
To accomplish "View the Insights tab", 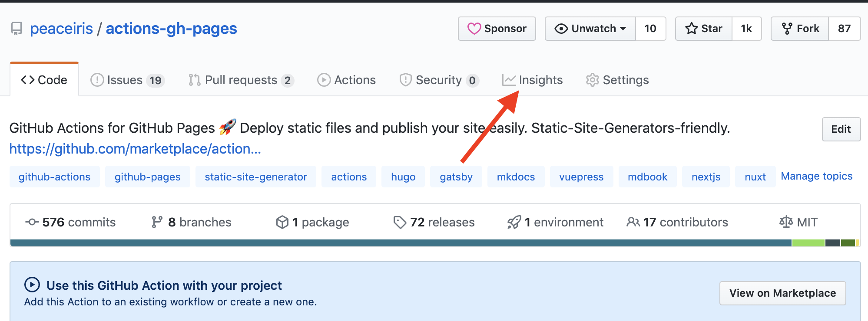I will coord(533,80).
